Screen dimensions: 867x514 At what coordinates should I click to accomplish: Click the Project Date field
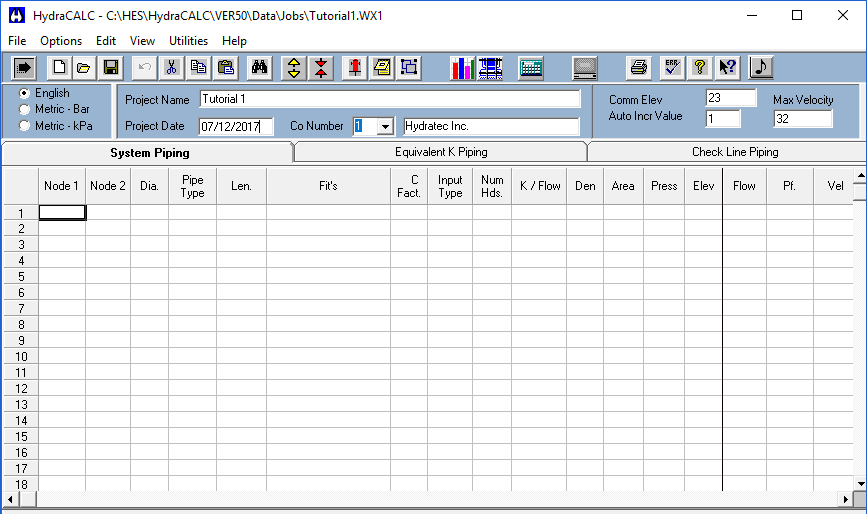[236, 127]
